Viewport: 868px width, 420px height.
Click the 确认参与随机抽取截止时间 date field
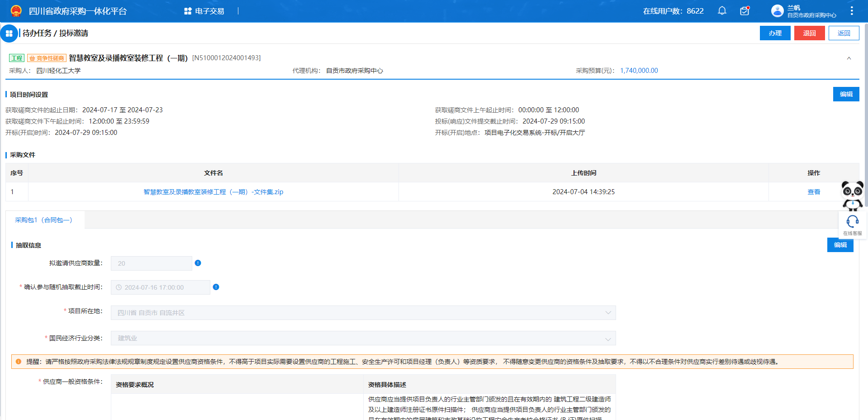click(161, 287)
